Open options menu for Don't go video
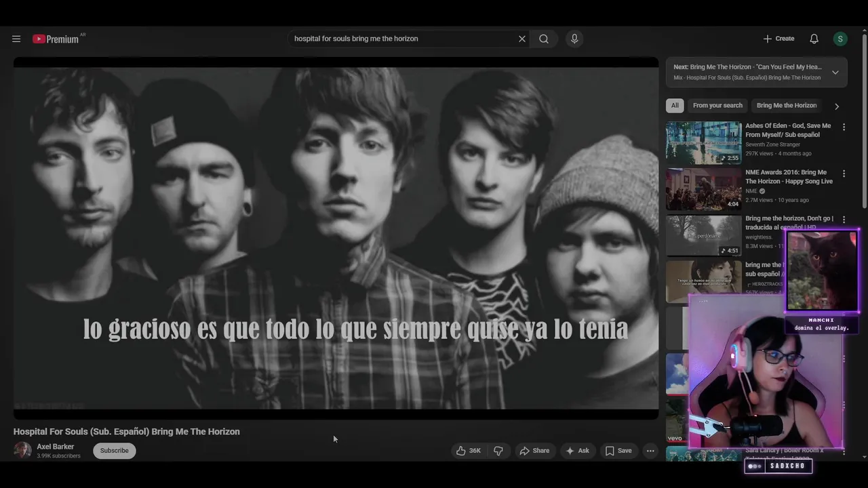The image size is (868, 488). (x=844, y=220)
